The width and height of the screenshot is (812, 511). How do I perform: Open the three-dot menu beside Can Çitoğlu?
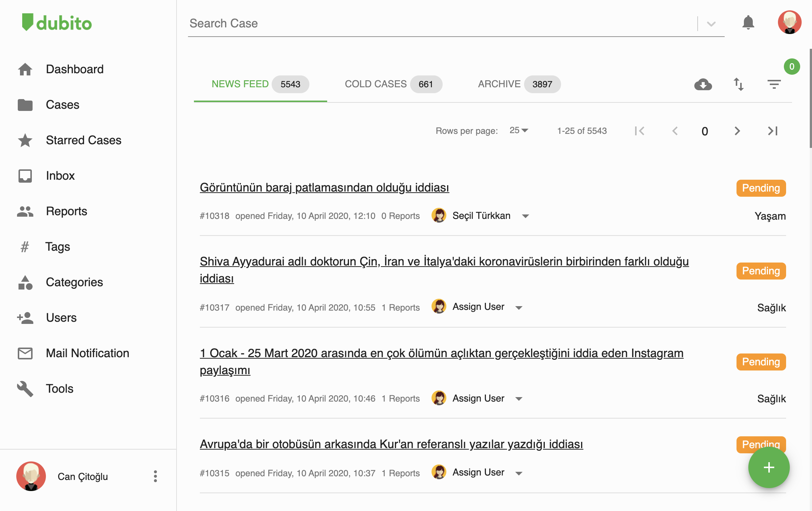tap(155, 476)
